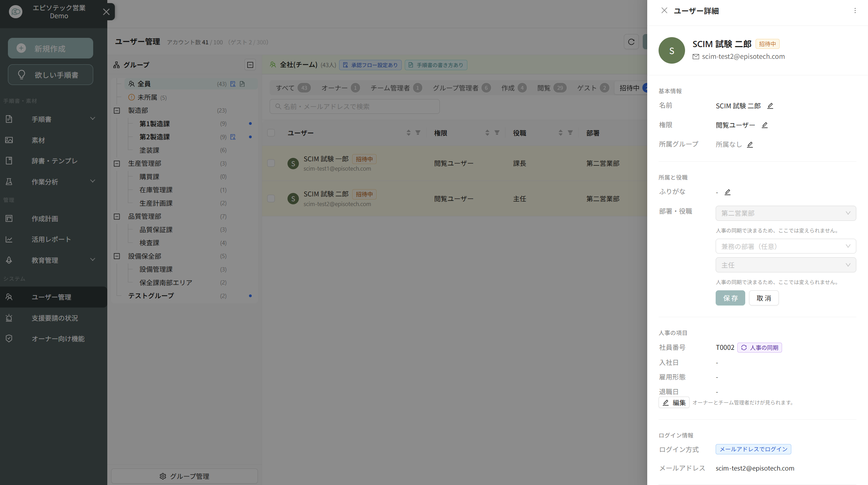Open 辞書・テンプレ in the sidebar
This screenshot has width=868, height=485.
point(55,161)
